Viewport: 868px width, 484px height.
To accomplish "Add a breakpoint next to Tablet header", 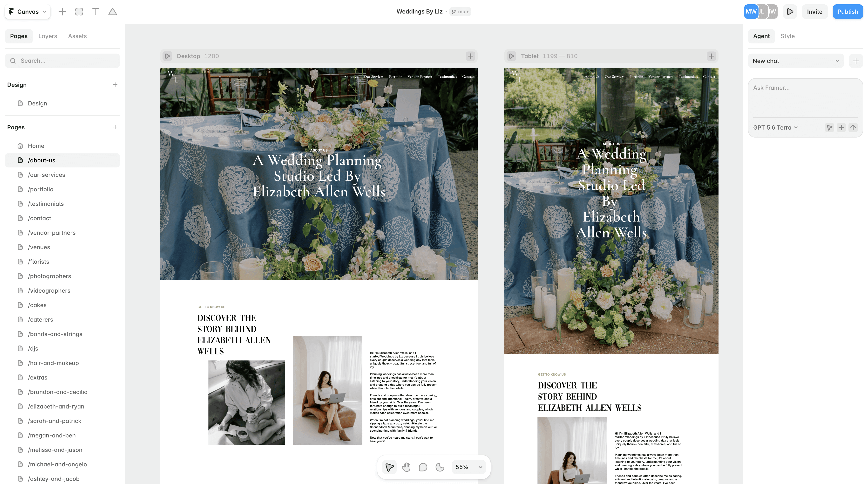I will [711, 56].
